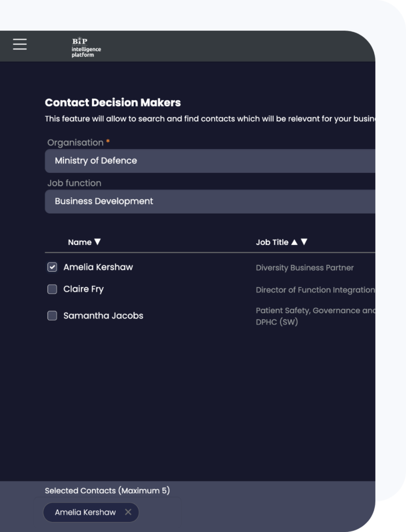This screenshot has width=406, height=532.
Task: Open the hamburger navigation menu
Action: click(x=20, y=44)
